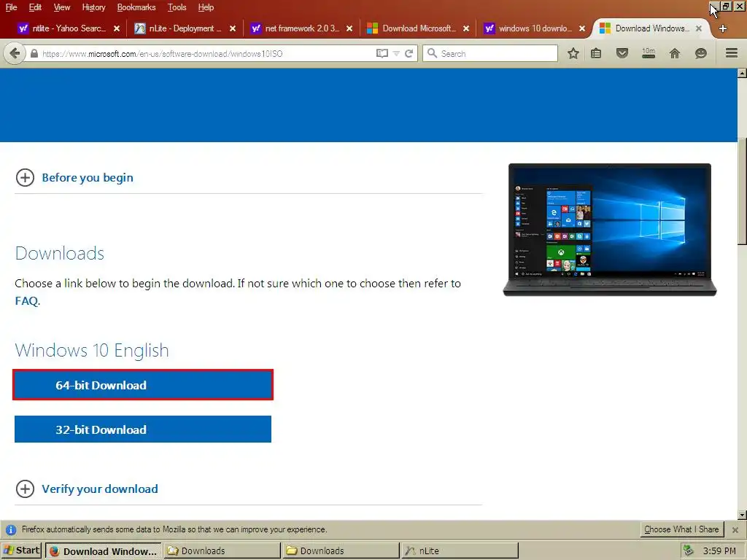Open the Help menu
The width and height of the screenshot is (747, 560).
(x=206, y=7)
